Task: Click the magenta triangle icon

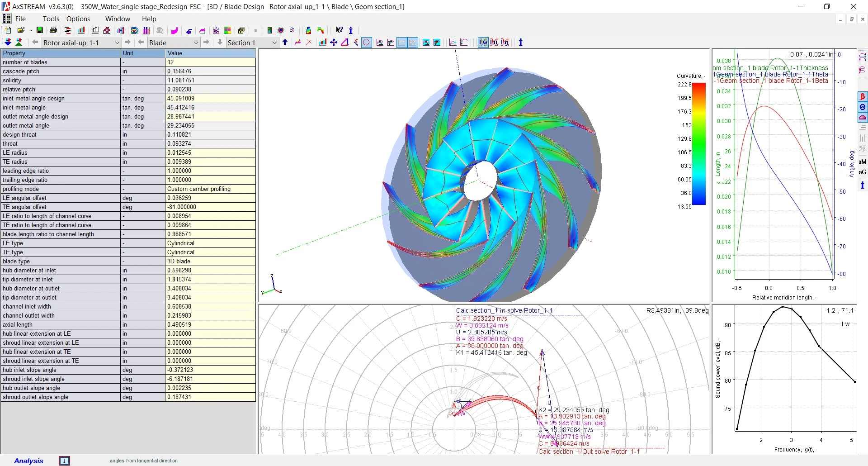Action: click(x=344, y=42)
